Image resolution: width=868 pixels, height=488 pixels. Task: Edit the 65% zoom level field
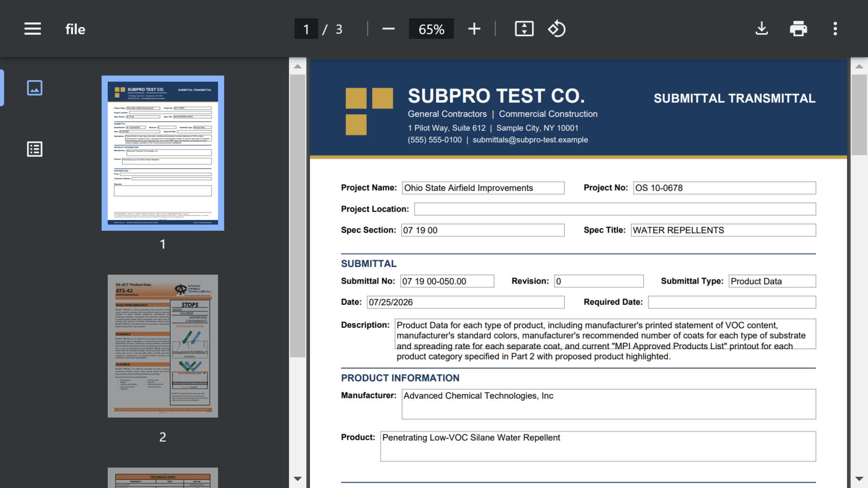(431, 29)
